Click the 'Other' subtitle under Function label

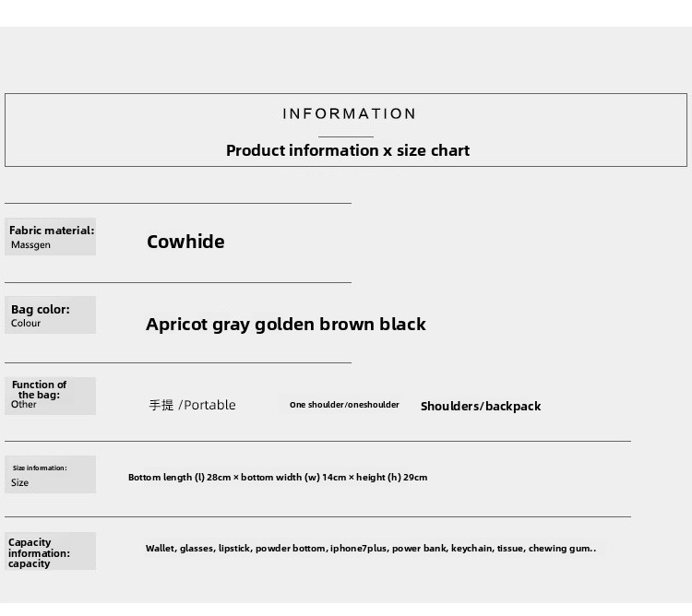click(24, 404)
